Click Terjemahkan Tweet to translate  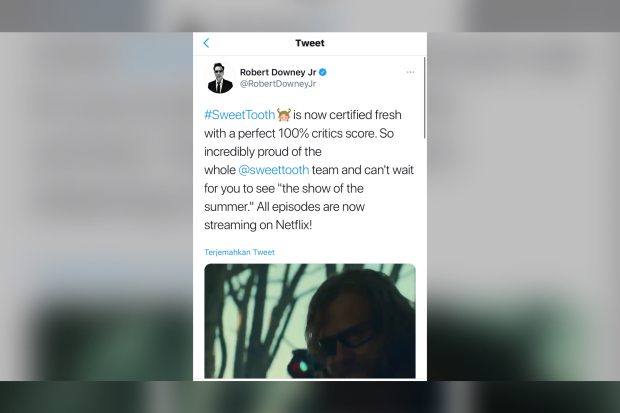[239, 252]
